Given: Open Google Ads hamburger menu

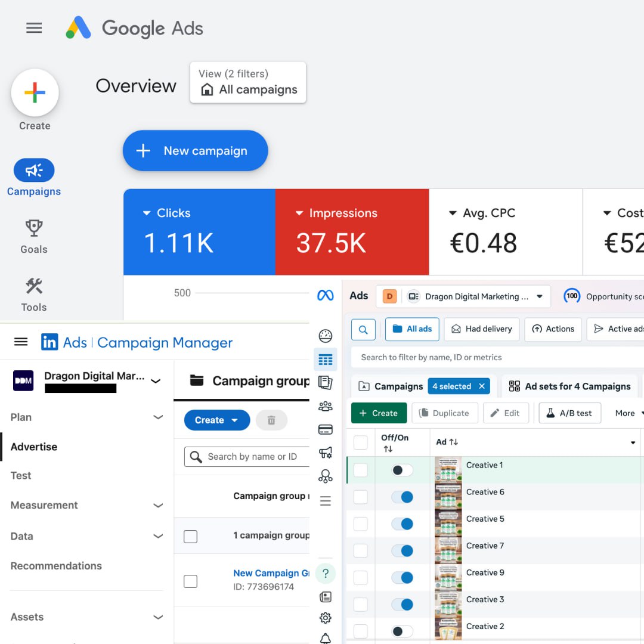Looking at the screenshot, I should (x=34, y=28).
